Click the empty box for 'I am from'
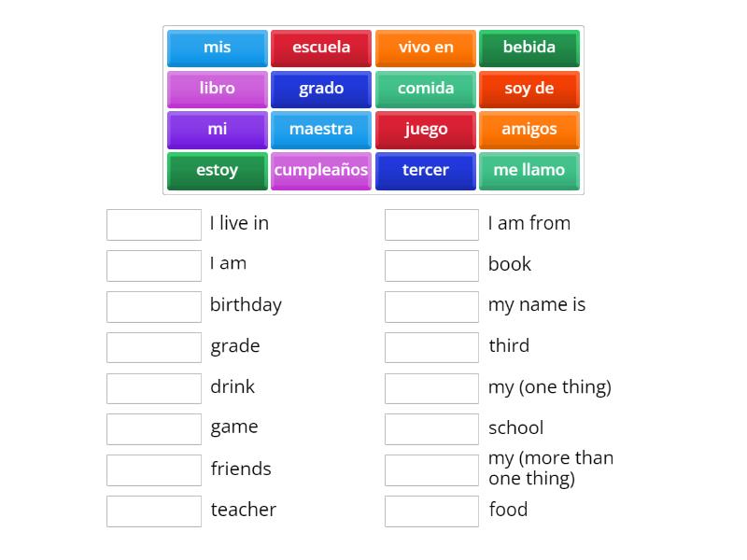The height and width of the screenshot is (560, 747). (431, 225)
